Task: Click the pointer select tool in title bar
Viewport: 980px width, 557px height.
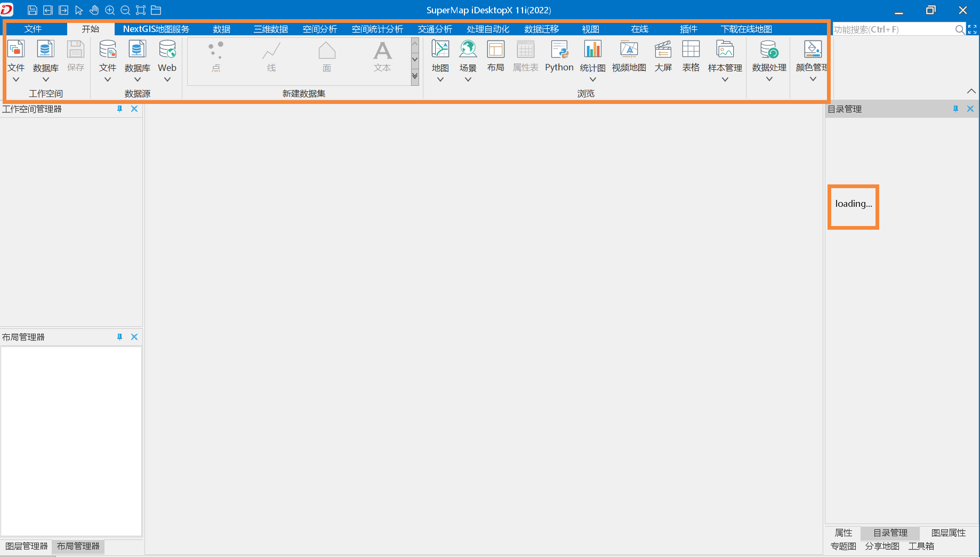Action: pyautogui.click(x=79, y=10)
